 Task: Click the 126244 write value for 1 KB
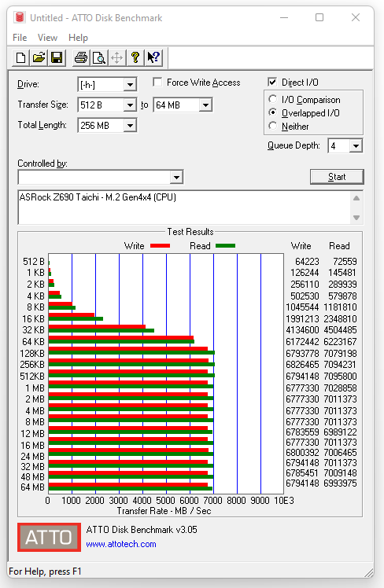click(x=305, y=273)
